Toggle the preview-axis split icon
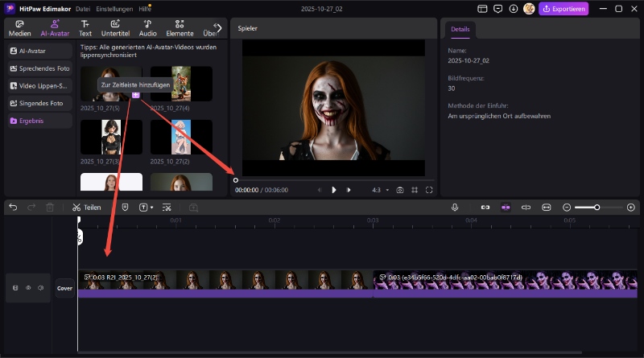 526,208
